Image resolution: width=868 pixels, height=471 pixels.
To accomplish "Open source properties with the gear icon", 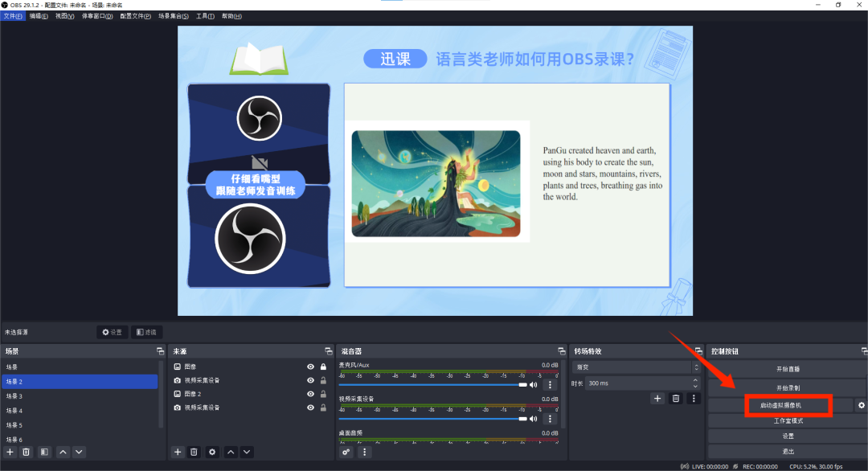I will pyautogui.click(x=211, y=452).
